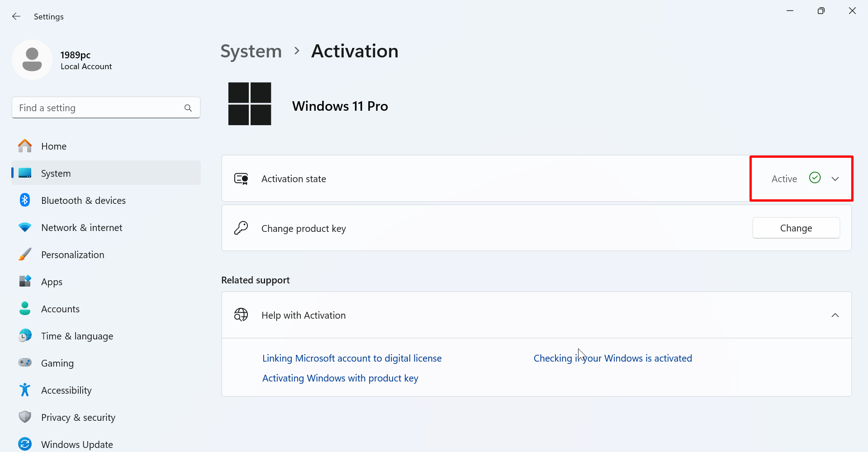Go to Privacy & security

click(106, 417)
